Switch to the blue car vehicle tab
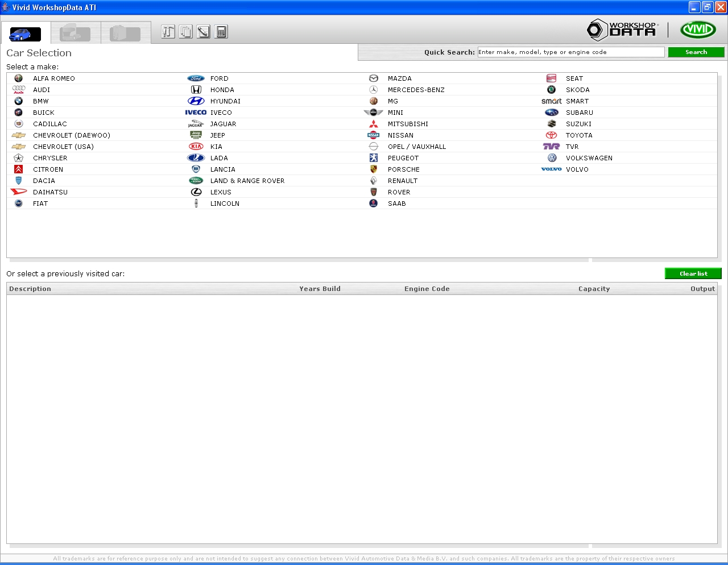The image size is (728, 565). pyautogui.click(x=26, y=34)
